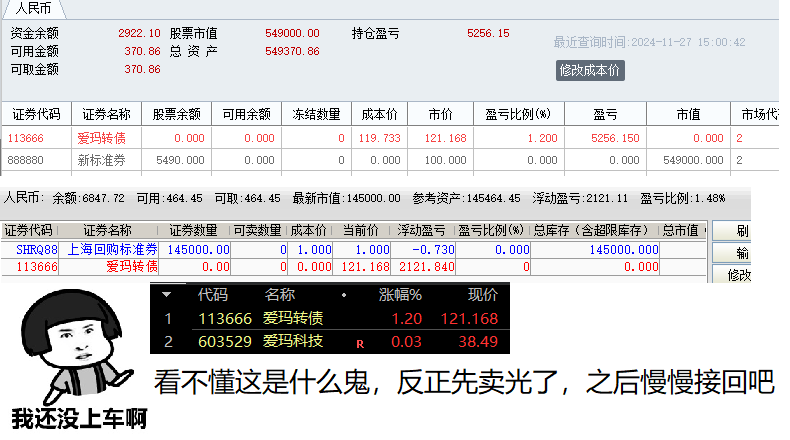The height and width of the screenshot is (440, 790).
Task: Select the 人民币 currency tab
Action: [x=34, y=9]
